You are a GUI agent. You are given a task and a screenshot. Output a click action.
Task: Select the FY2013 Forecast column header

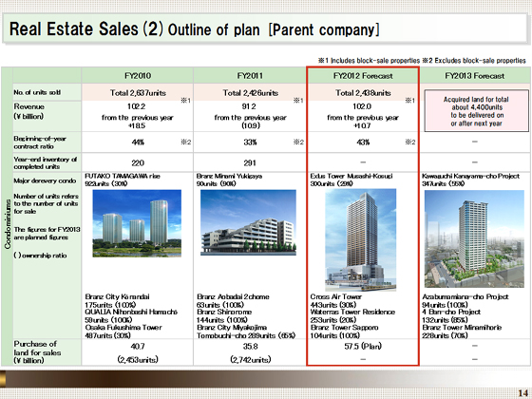click(475, 76)
